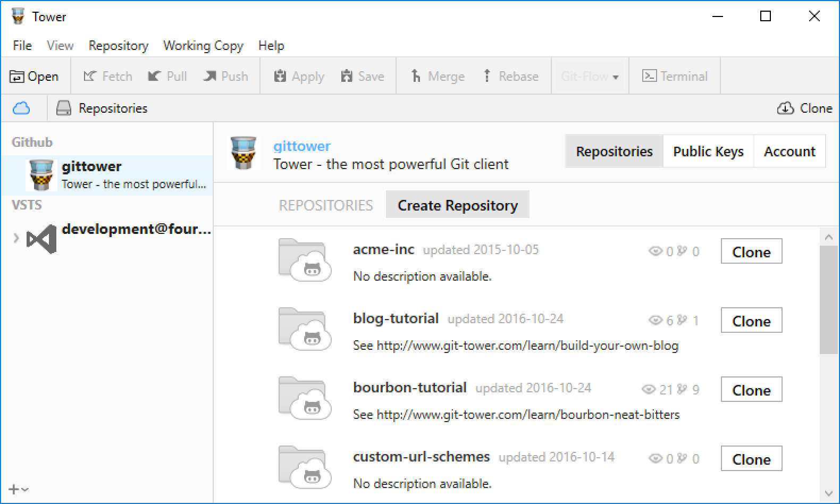Select the Repositories drive icon view
This screenshot has width=840, height=504.
tap(64, 108)
